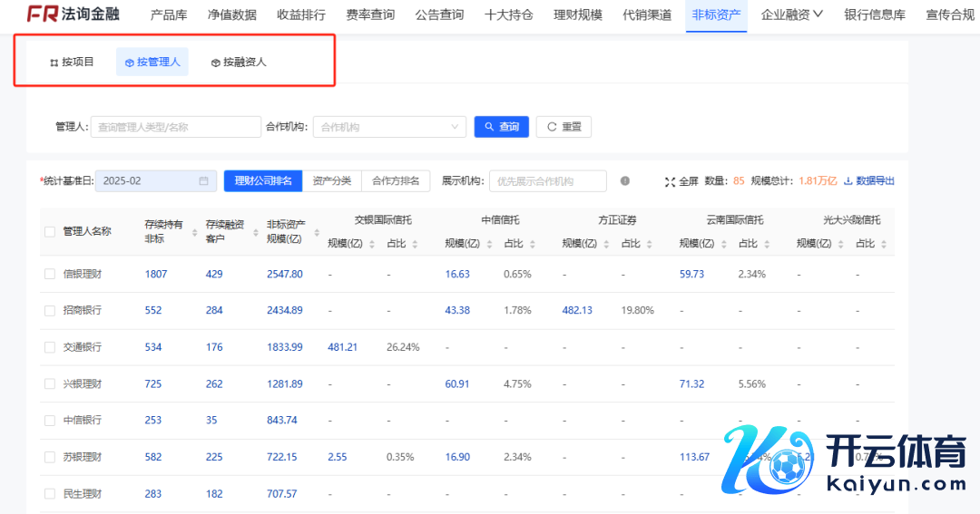Click the 管理人 search input field
The image size is (980, 514).
175,127
